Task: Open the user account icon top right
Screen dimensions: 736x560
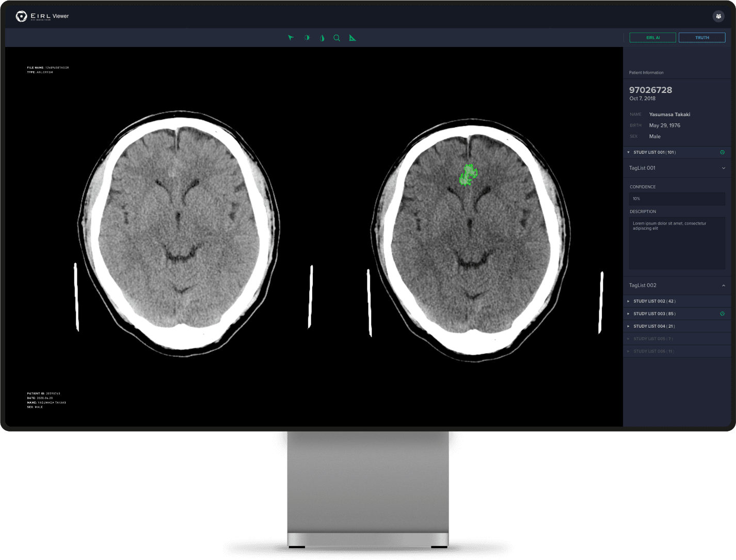Action: coord(718,16)
